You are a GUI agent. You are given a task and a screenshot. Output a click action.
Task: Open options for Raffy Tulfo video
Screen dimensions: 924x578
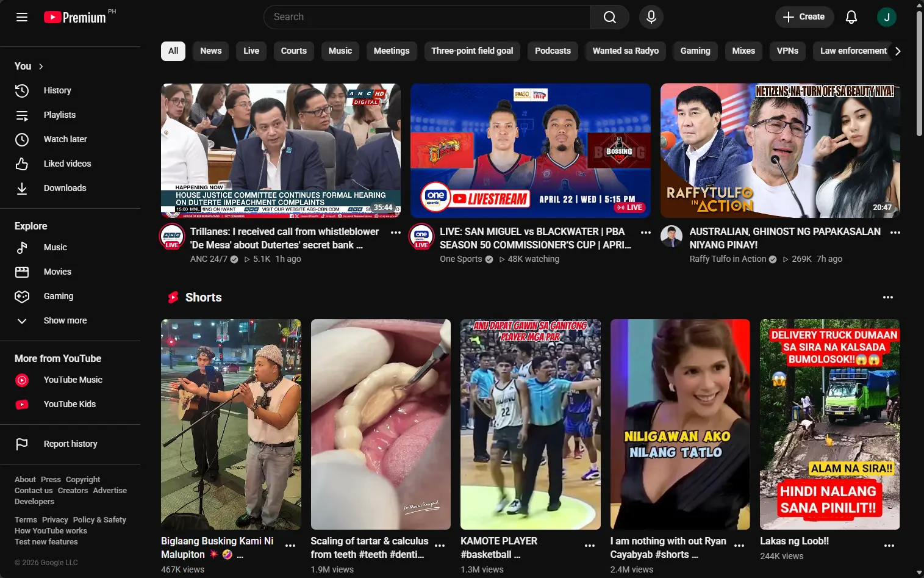(895, 233)
